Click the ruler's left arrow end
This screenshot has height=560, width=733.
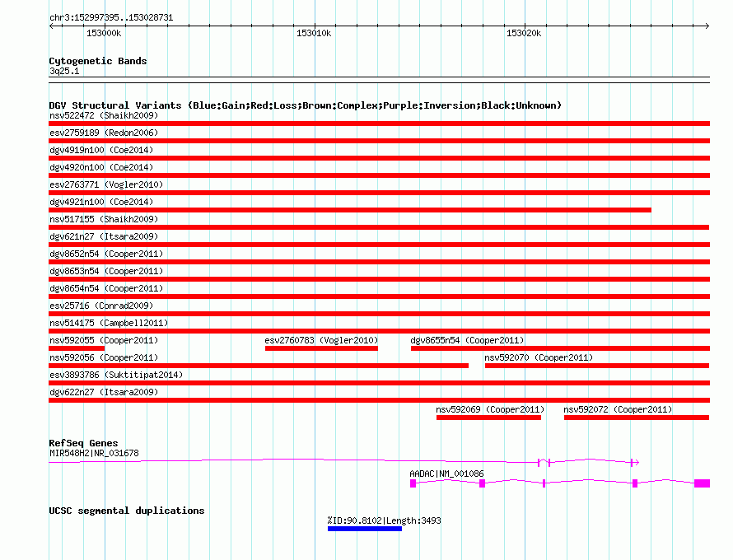point(51,26)
